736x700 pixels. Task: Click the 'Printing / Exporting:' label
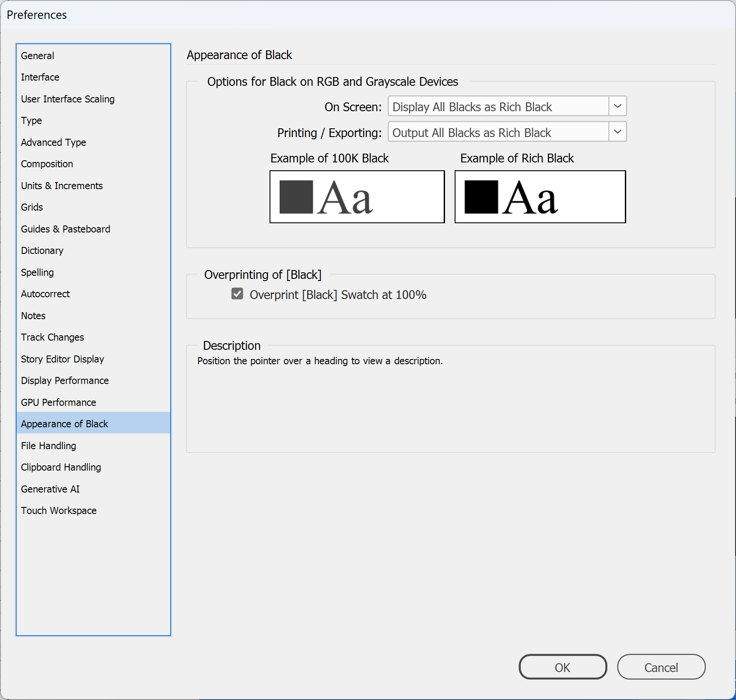(329, 133)
